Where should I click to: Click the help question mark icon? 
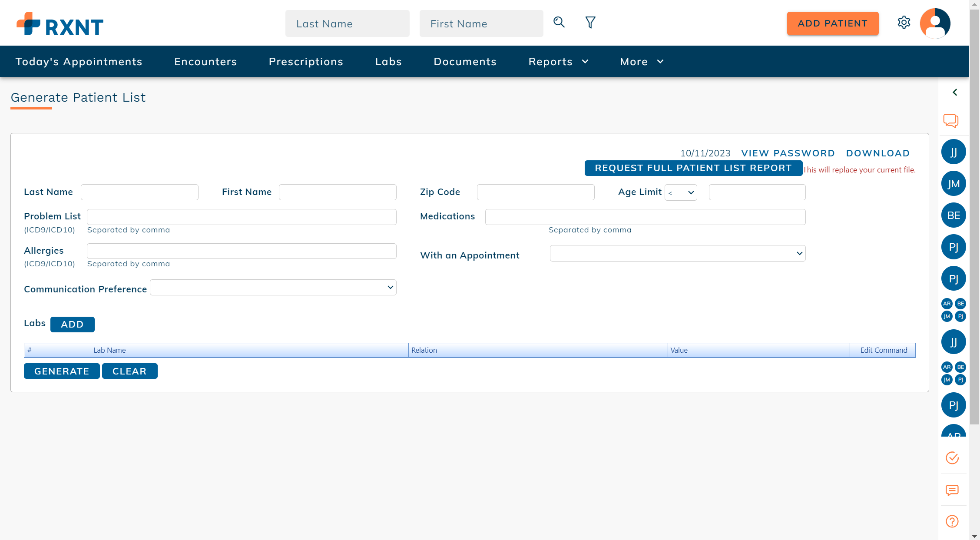pos(951,521)
